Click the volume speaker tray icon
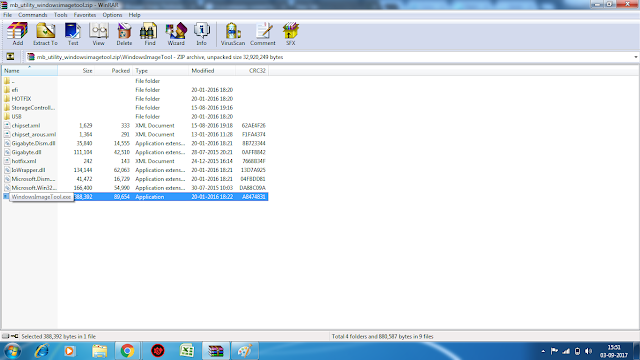The image size is (640, 360). [588, 351]
